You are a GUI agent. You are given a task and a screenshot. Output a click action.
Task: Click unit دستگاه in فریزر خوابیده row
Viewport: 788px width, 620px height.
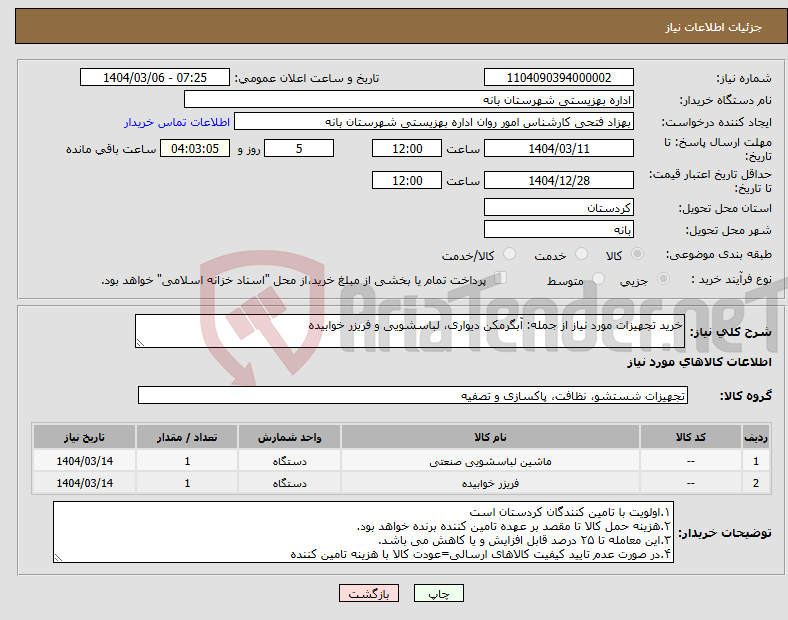(x=289, y=483)
